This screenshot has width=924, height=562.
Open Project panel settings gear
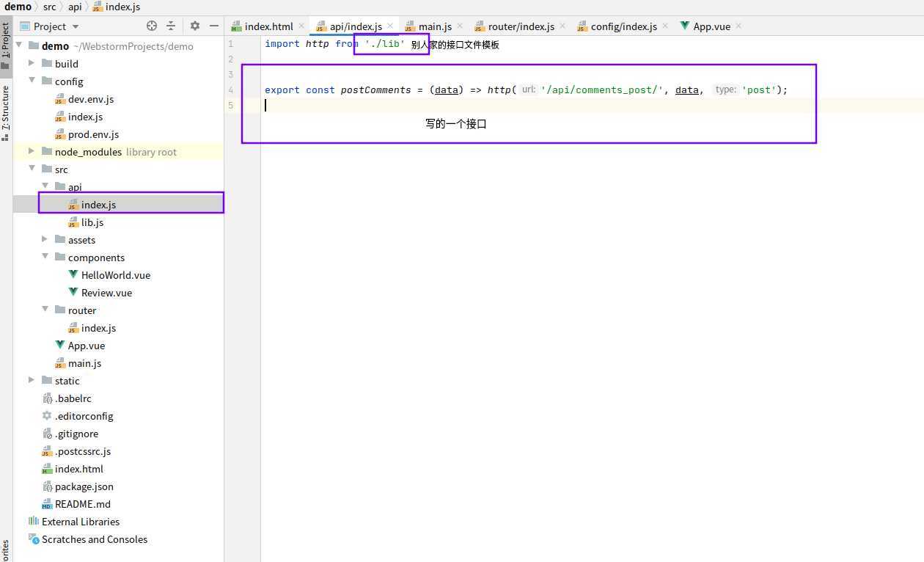coord(195,26)
